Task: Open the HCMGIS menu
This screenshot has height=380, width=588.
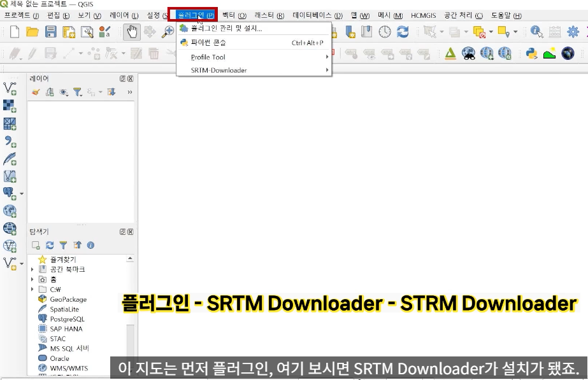Action: click(x=423, y=15)
